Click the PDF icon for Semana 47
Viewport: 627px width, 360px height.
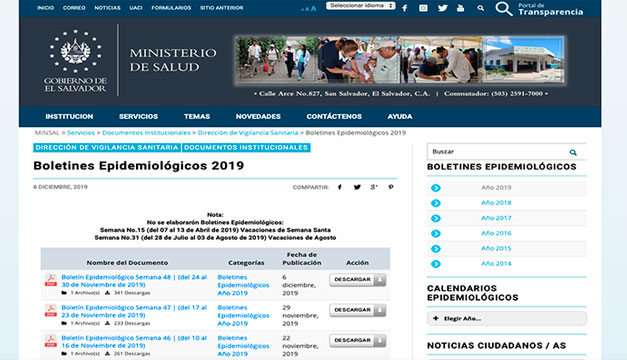point(50,310)
